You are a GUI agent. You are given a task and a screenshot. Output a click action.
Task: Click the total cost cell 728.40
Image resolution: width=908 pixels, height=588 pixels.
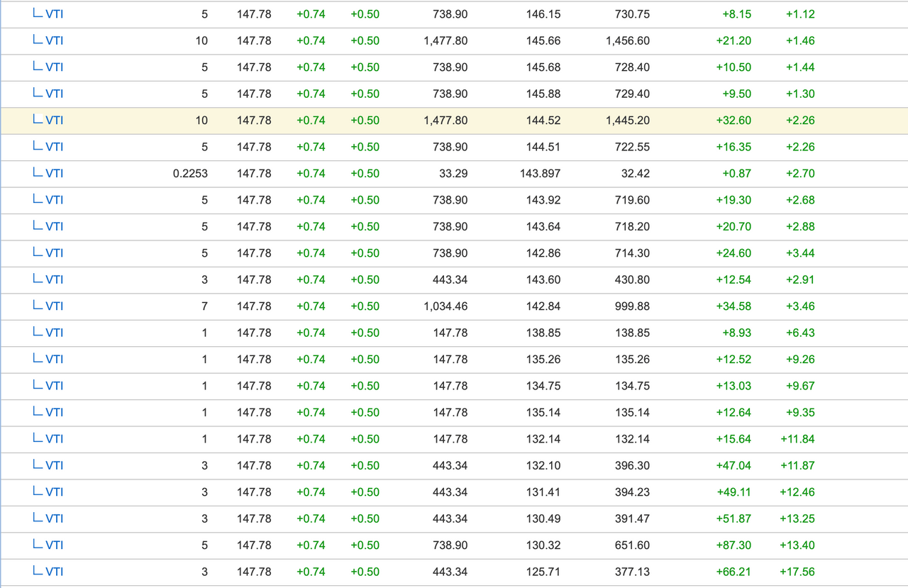pos(632,67)
